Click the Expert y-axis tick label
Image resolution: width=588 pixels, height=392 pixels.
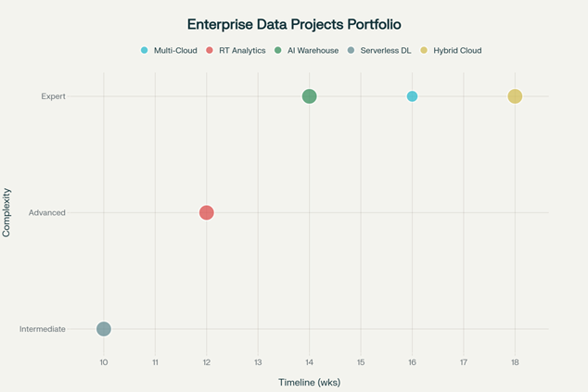pos(53,96)
